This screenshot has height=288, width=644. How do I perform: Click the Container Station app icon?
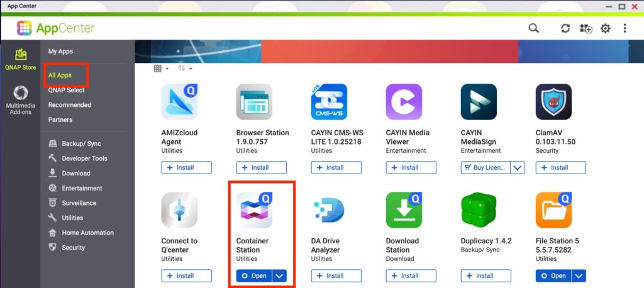tap(254, 210)
